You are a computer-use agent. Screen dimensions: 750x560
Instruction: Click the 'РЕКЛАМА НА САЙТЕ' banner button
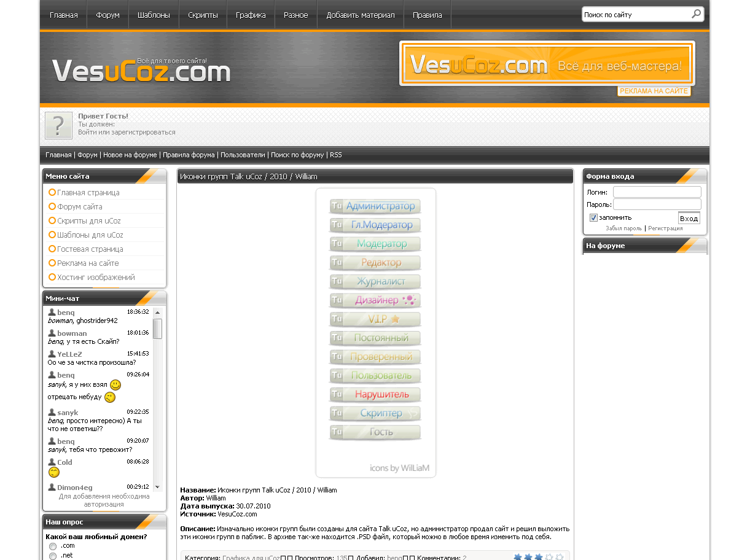pos(654,91)
